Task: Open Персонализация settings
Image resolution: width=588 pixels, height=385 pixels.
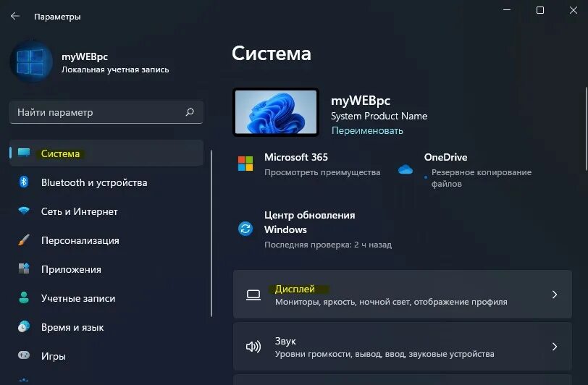Action: [x=106, y=240]
